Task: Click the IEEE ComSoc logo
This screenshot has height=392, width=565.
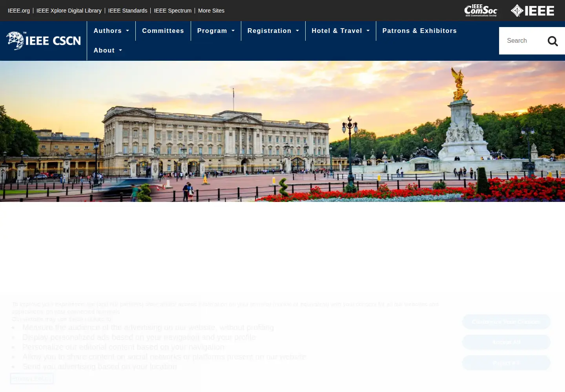Action: (x=481, y=11)
